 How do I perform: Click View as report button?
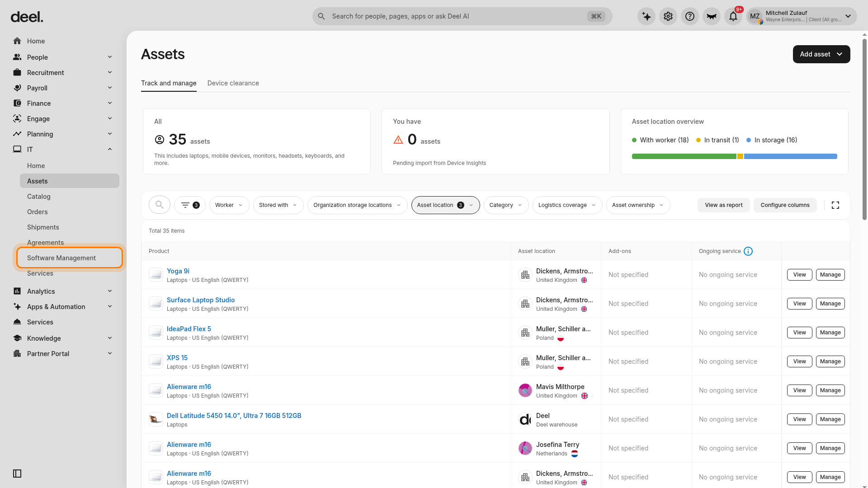[x=723, y=205]
